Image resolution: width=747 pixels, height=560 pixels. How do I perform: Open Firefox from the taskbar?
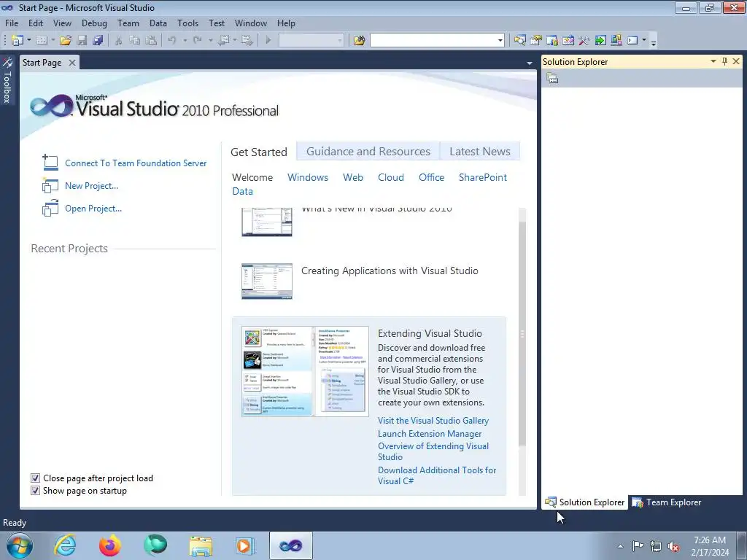tap(110, 545)
